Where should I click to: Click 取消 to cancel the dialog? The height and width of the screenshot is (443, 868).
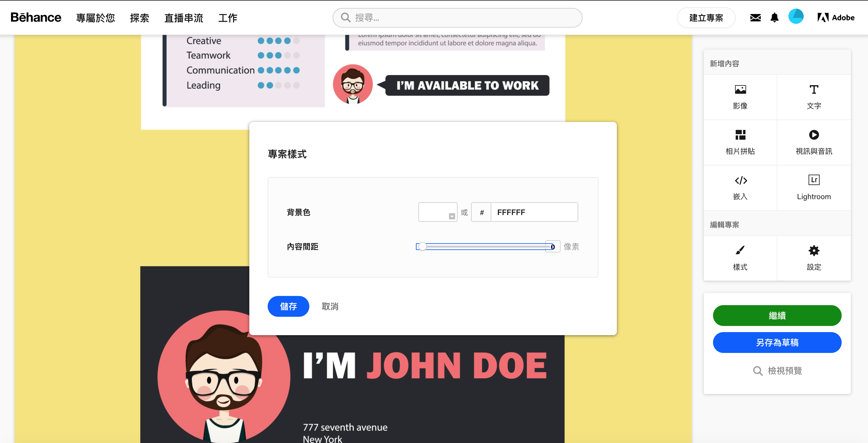330,306
